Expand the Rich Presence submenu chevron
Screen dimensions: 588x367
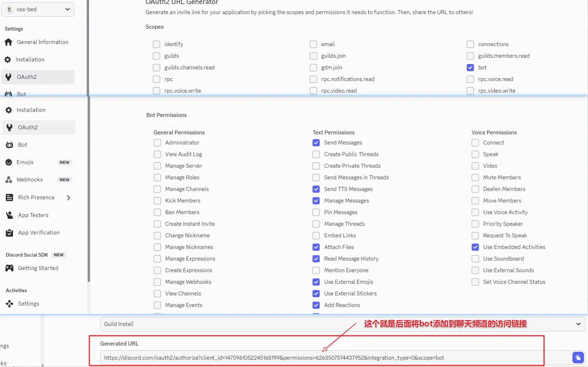(68, 198)
